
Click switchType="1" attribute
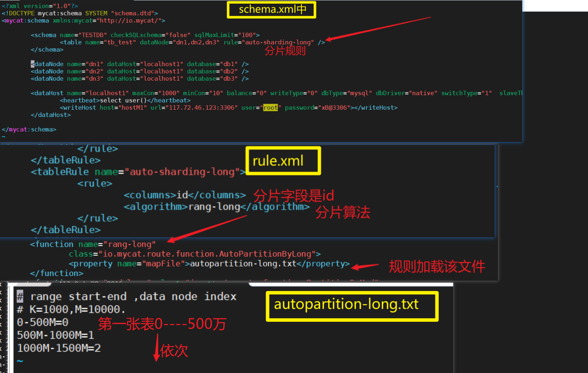(467, 93)
